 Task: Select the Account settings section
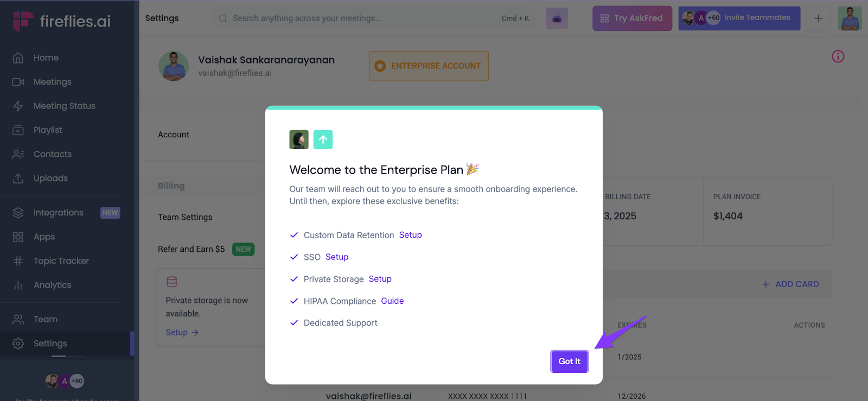174,135
